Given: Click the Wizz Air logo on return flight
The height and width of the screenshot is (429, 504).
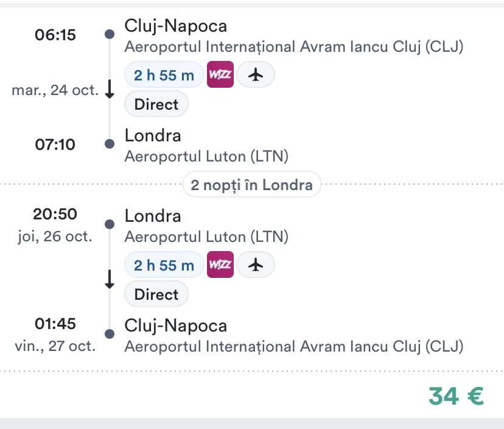Looking at the screenshot, I should tap(220, 265).
